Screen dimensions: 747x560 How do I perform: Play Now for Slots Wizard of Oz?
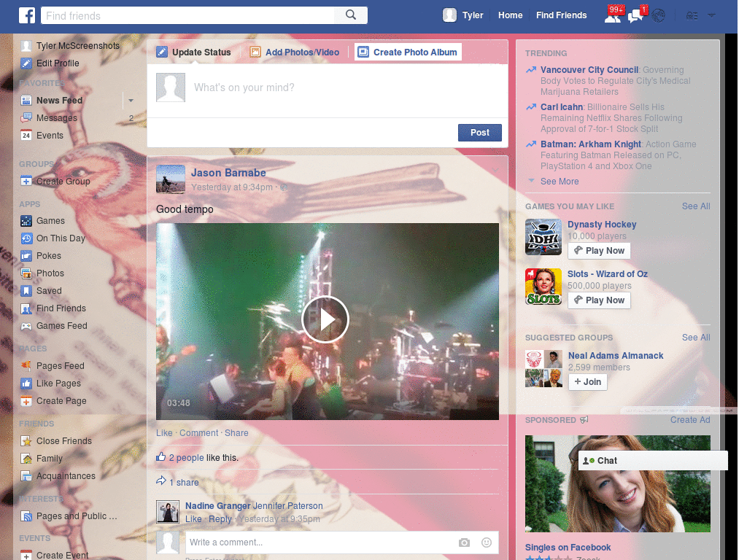pos(599,300)
